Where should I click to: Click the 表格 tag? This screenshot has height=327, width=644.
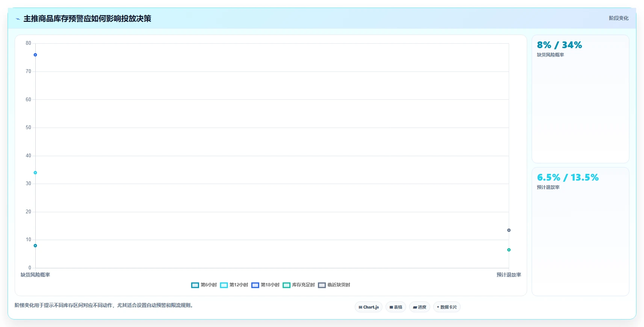[x=396, y=307]
